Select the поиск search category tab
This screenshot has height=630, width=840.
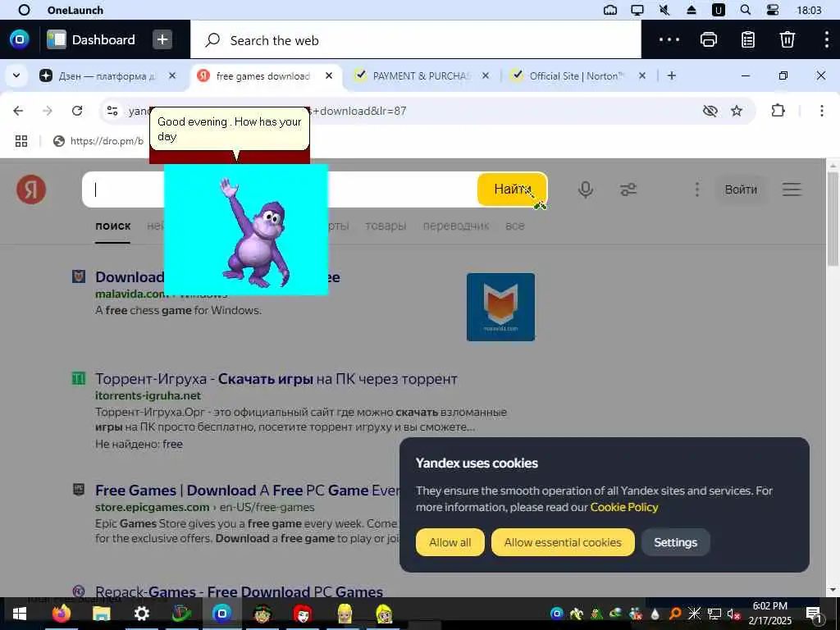point(113,226)
